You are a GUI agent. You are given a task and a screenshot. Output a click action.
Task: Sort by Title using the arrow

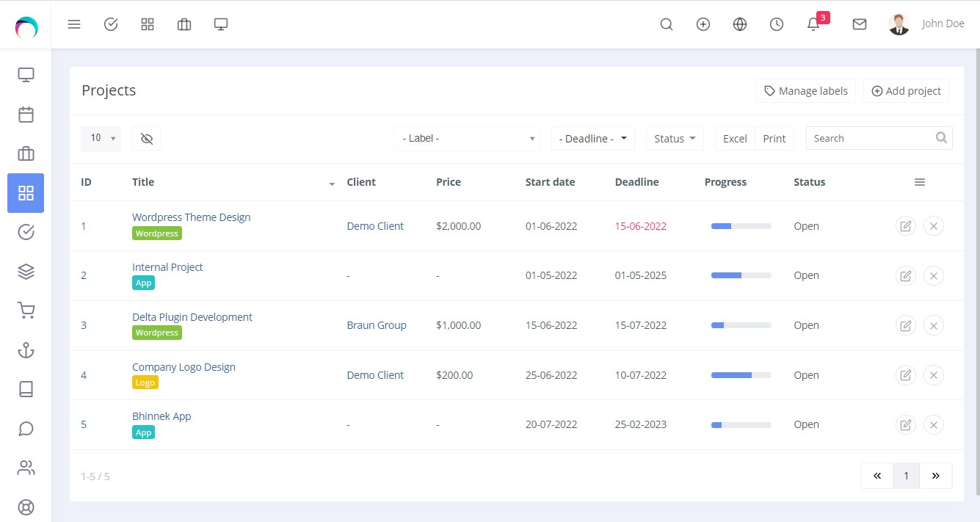[x=332, y=184]
